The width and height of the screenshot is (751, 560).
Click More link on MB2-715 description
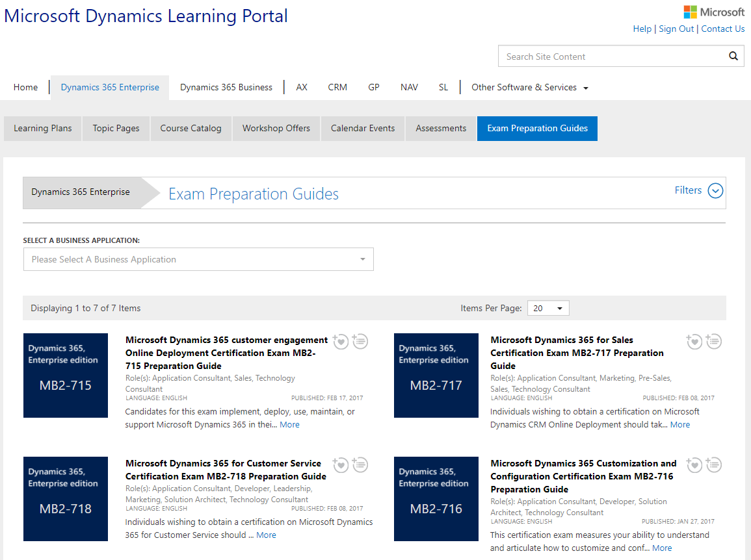click(289, 424)
